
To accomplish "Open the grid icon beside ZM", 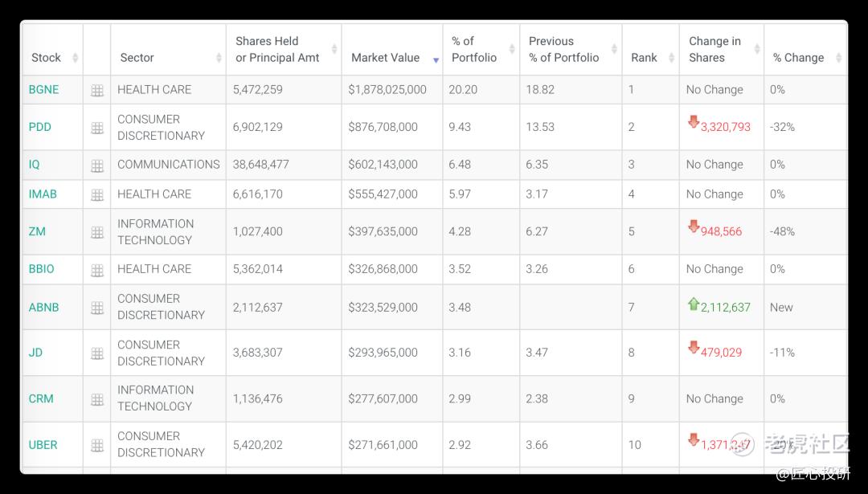I will pos(97,232).
